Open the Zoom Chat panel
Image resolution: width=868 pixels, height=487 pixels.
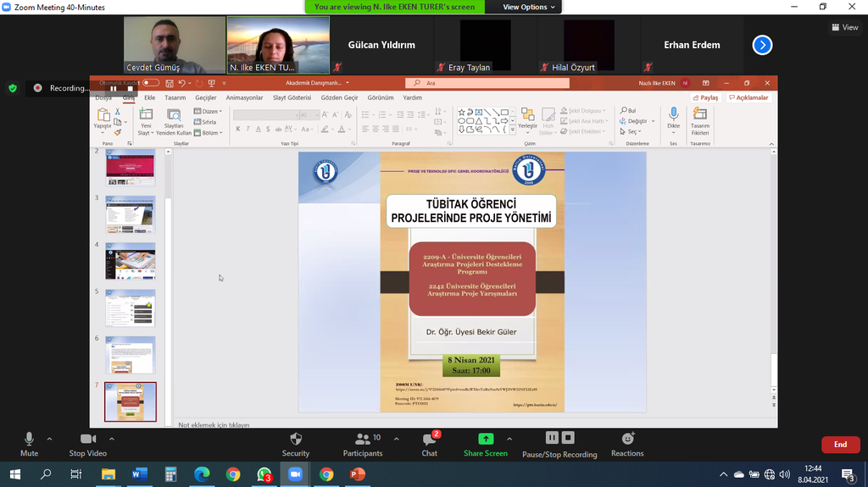pyautogui.click(x=429, y=445)
